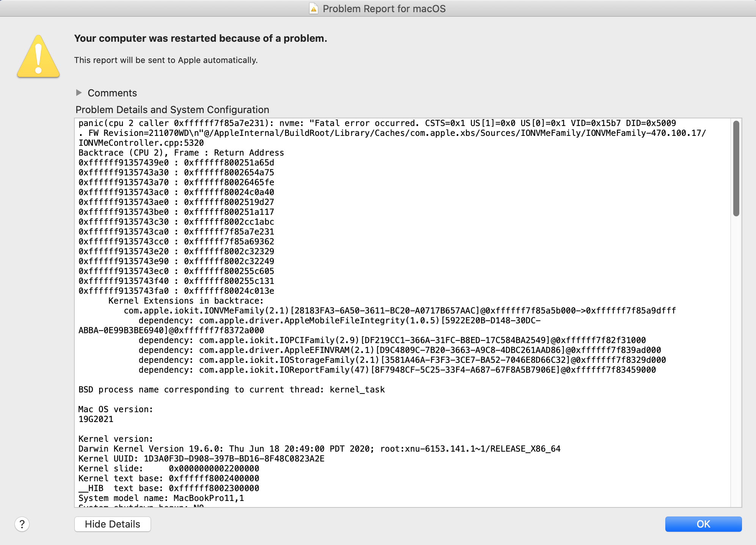Click AppleMobileFileIntegrity dependency line

(339, 320)
